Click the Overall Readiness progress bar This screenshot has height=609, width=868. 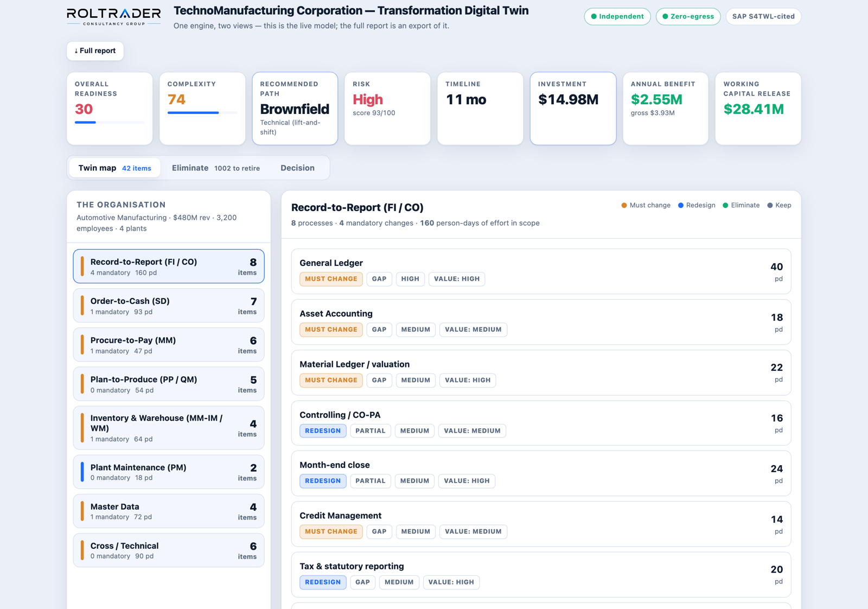110,123
